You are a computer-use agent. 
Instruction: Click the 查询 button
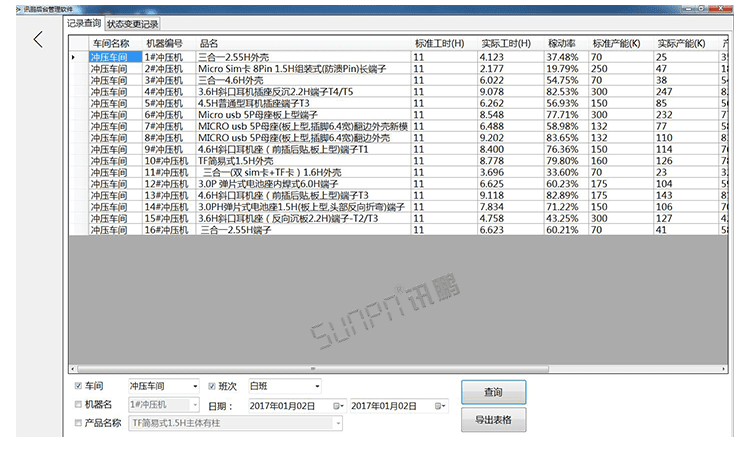[x=492, y=392]
